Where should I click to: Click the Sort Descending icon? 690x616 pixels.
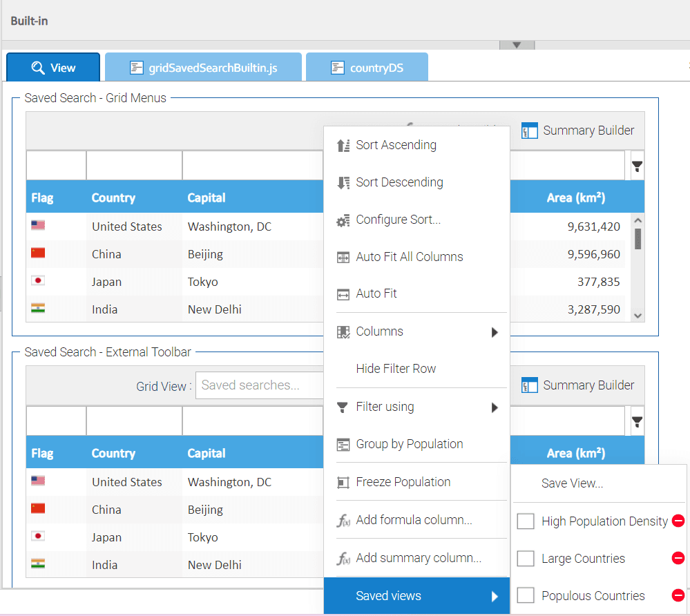(x=343, y=182)
